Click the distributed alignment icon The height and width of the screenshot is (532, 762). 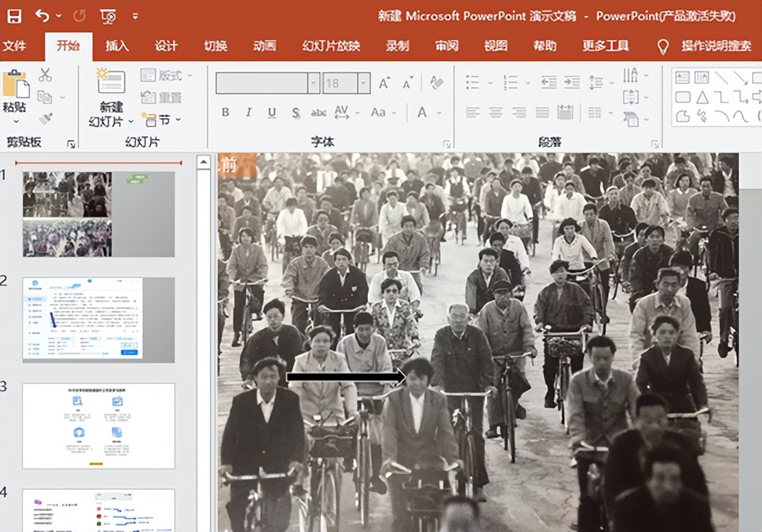tap(565, 113)
